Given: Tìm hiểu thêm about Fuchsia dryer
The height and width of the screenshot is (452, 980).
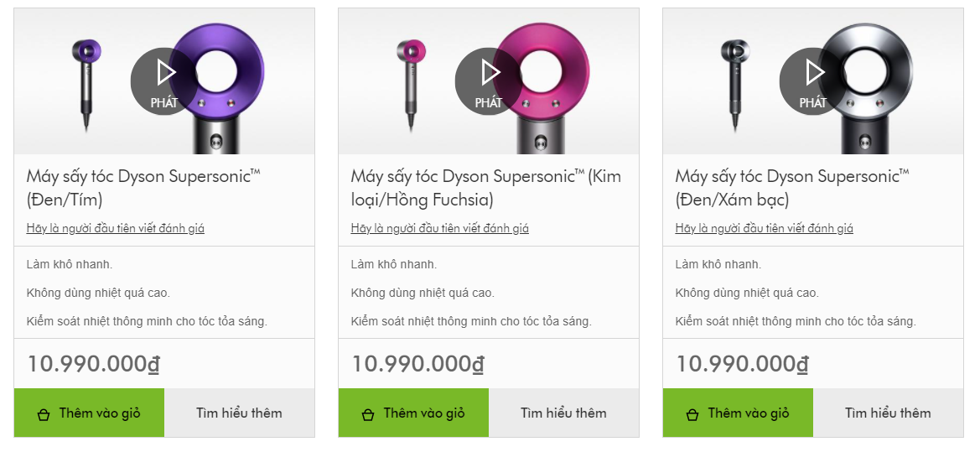Looking at the screenshot, I should 563,413.
